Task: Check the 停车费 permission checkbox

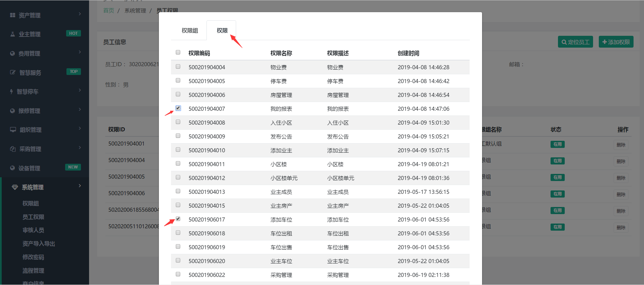Action: [x=178, y=80]
